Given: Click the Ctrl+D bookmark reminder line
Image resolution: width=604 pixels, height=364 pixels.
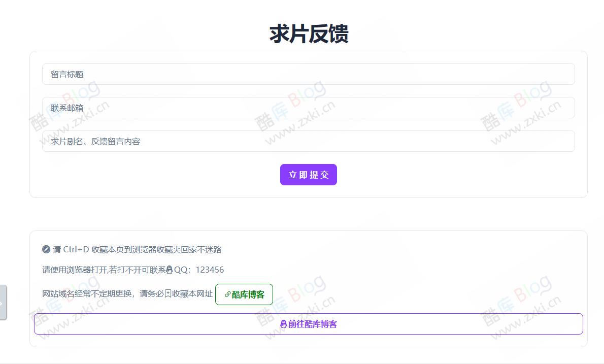Looking at the screenshot, I should click(x=133, y=250).
